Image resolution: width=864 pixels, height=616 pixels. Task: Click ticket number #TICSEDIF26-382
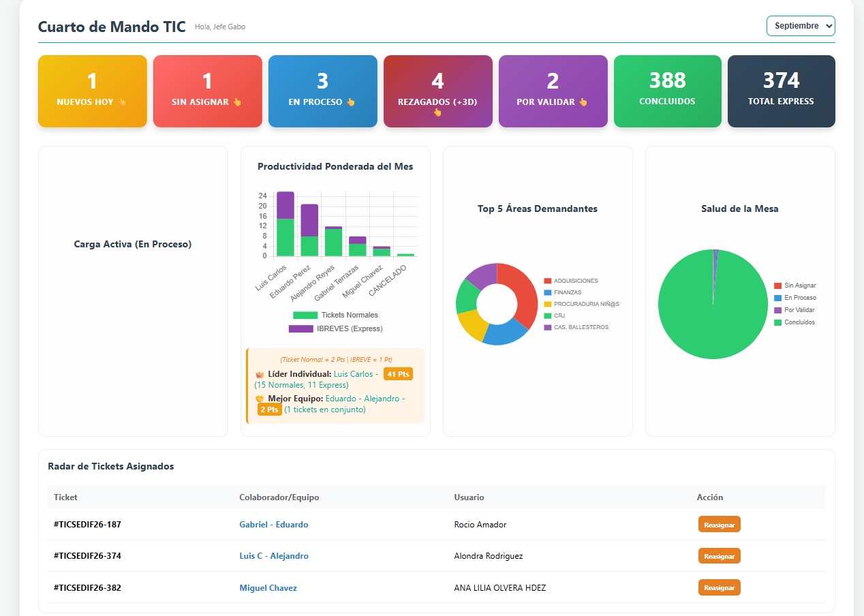pos(87,587)
